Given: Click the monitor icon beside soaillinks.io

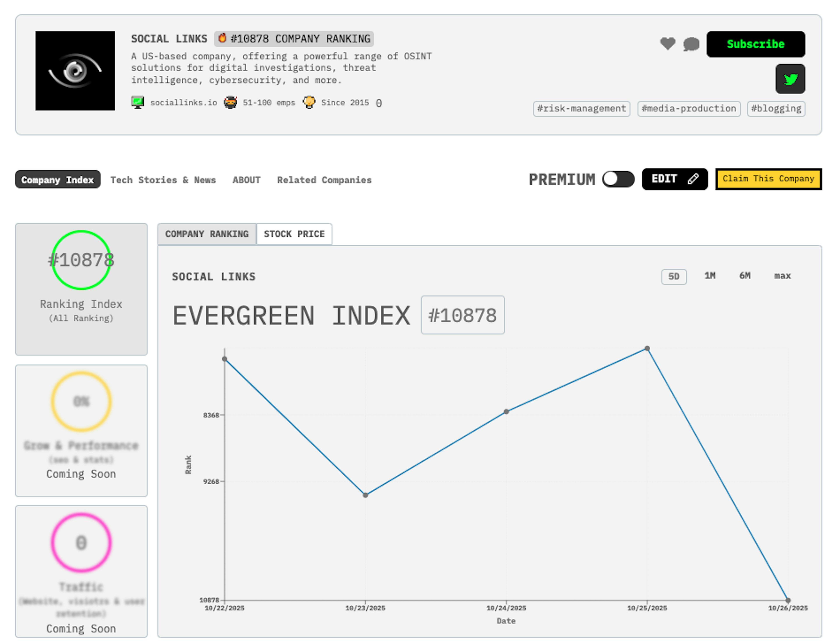Looking at the screenshot, I should (x=138, y=102).
